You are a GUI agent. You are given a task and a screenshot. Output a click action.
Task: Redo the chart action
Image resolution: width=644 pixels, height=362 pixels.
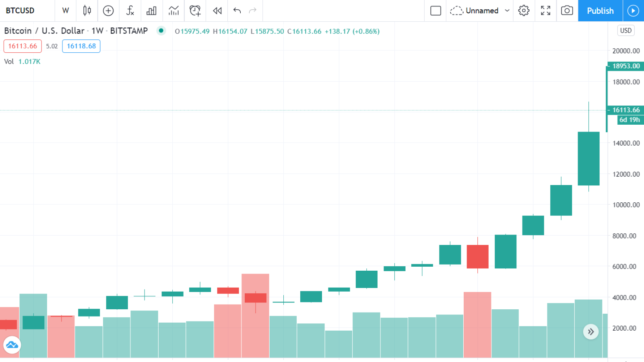253,10
